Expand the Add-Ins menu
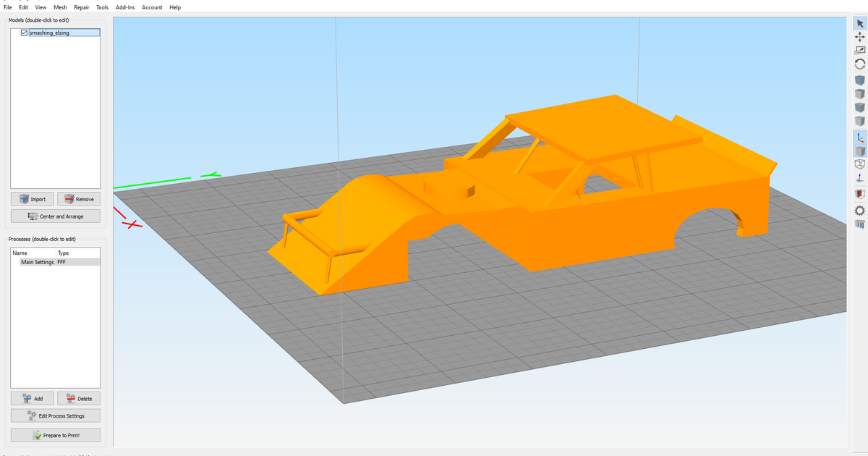This screenshot has width=868, height=456. coord(125,7)
